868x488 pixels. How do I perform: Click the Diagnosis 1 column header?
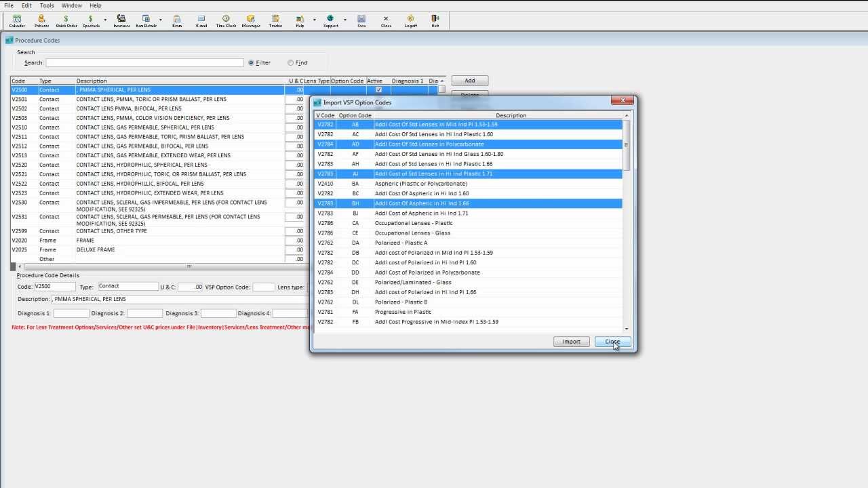point(408,81)
